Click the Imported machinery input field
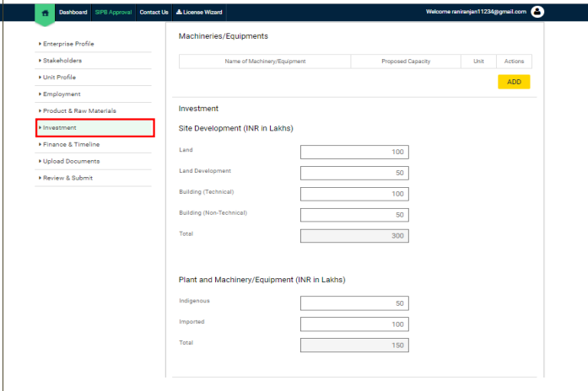This screenshot has height=391, width=588. [x=353, y=324]
